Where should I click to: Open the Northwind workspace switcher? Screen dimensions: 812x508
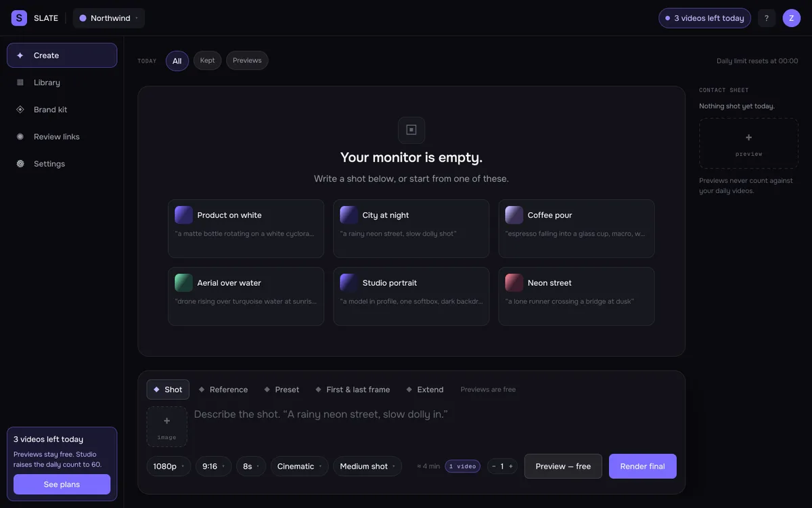click(109, 18)
